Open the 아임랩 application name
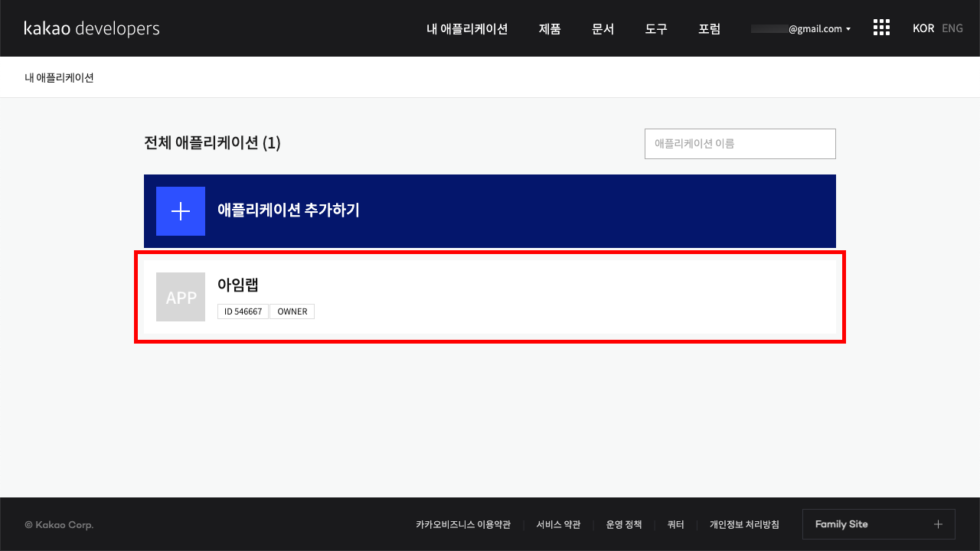Screen dimensions: 980x551 pyautogui.click(x=238, y=285)
